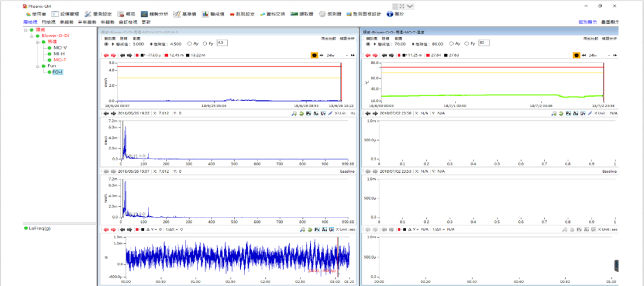Click zoom magnifier icon in left spectrum toolbar

click(295, 113)
